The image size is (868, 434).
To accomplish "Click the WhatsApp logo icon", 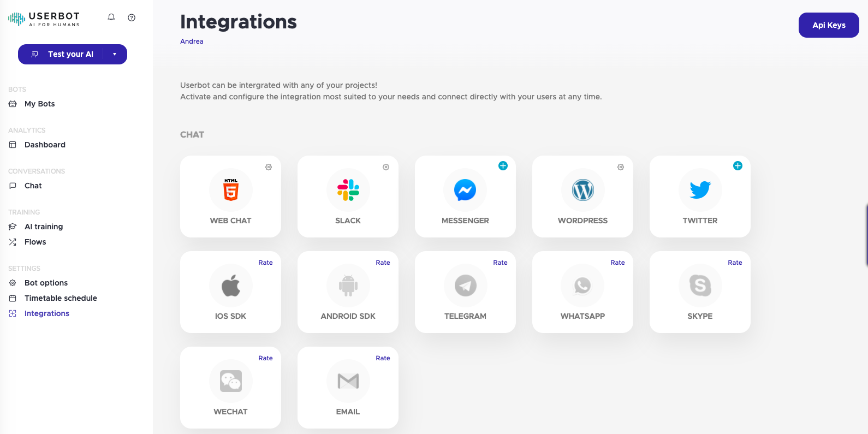I will (x=583, y=286).
